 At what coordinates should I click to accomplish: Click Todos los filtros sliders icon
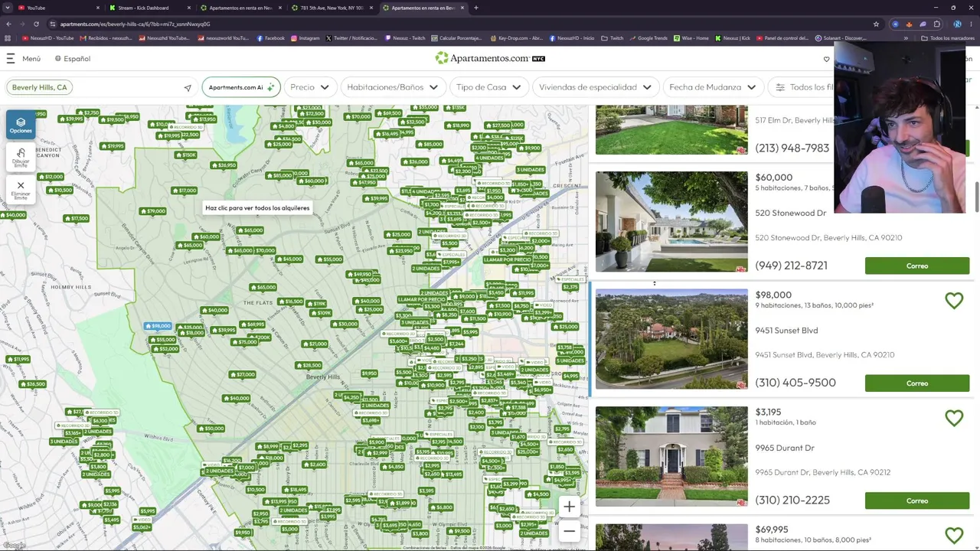tap(780, 87)
